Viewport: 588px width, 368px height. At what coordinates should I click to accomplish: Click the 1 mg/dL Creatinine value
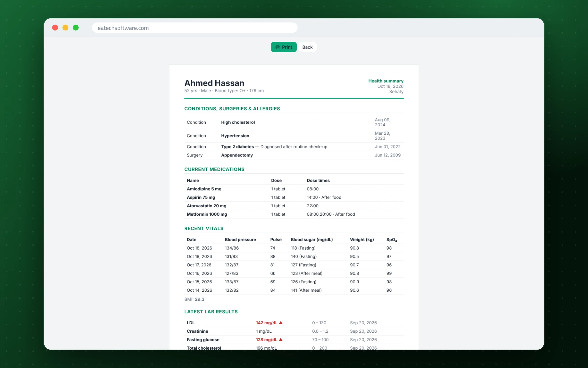[264, 331]
